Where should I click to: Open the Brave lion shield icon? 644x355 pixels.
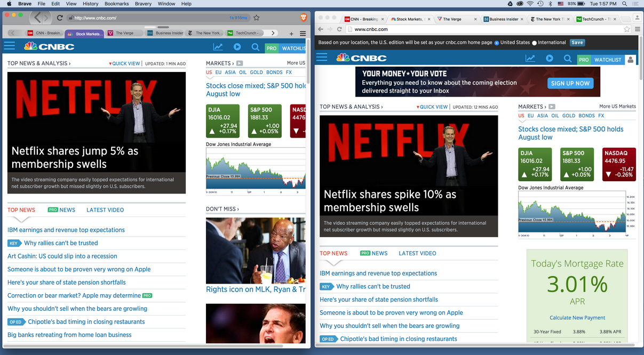[304, 18]
